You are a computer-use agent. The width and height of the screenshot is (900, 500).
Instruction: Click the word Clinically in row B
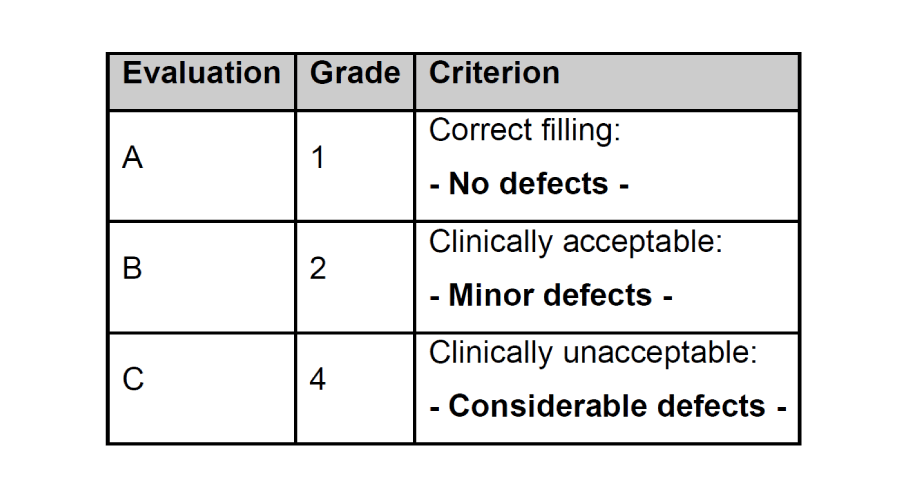pos(491,242)
